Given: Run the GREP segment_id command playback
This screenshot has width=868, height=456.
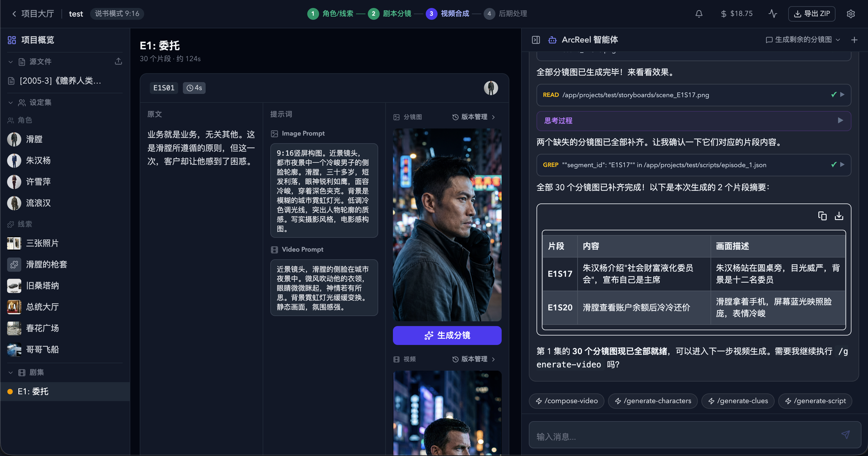Looking at the screenshot, I should [843, 165].
